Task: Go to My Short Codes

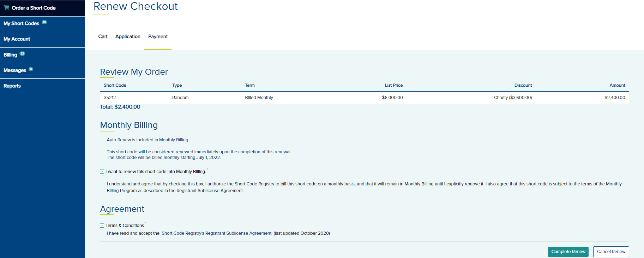Action: [21, 24]
